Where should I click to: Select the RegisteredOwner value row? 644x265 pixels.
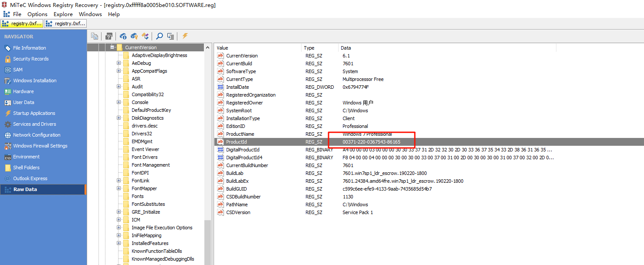point(429,103)
